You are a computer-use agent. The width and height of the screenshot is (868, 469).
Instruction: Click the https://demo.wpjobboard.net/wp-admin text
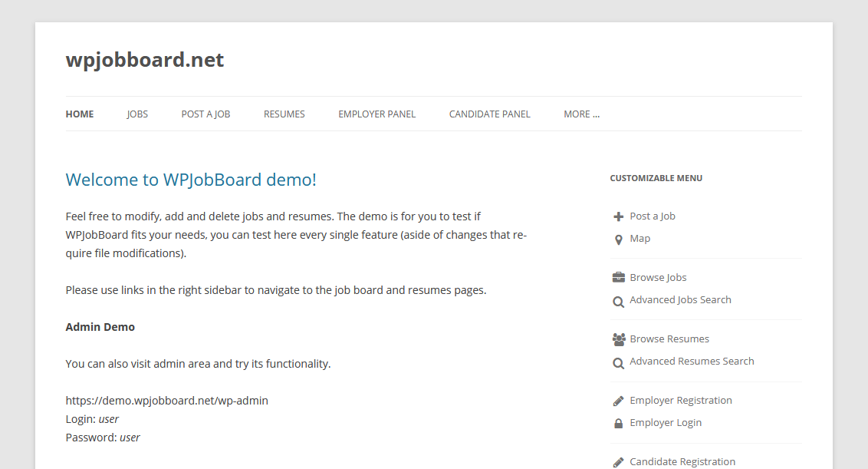click(166, 401)
